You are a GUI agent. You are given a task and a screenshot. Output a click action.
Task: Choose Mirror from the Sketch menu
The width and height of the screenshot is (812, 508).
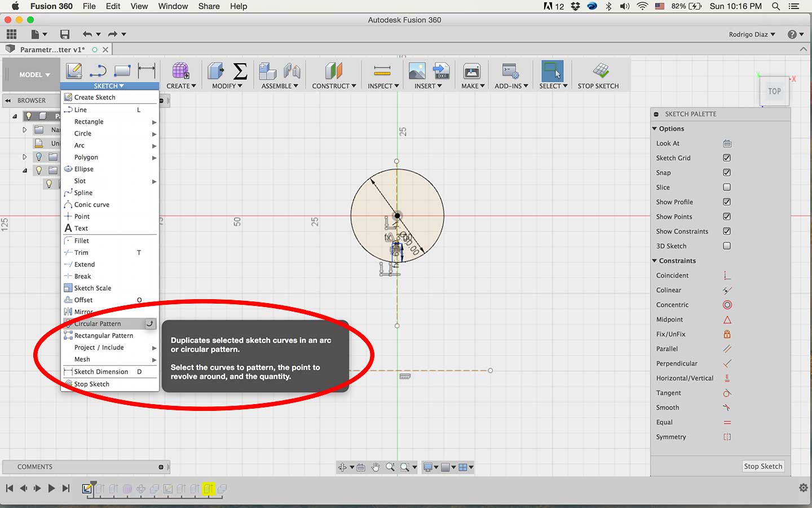(110, 312)
